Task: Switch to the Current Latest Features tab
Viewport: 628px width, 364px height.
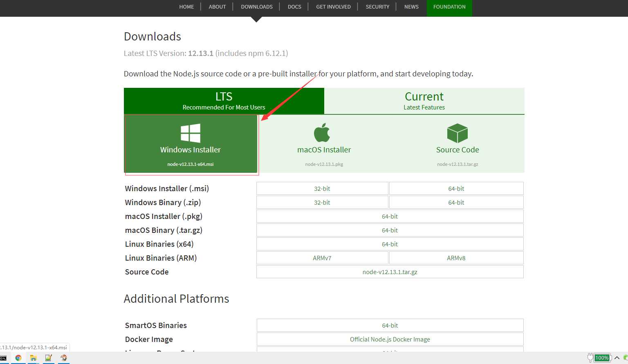Action: coord(424,101)
